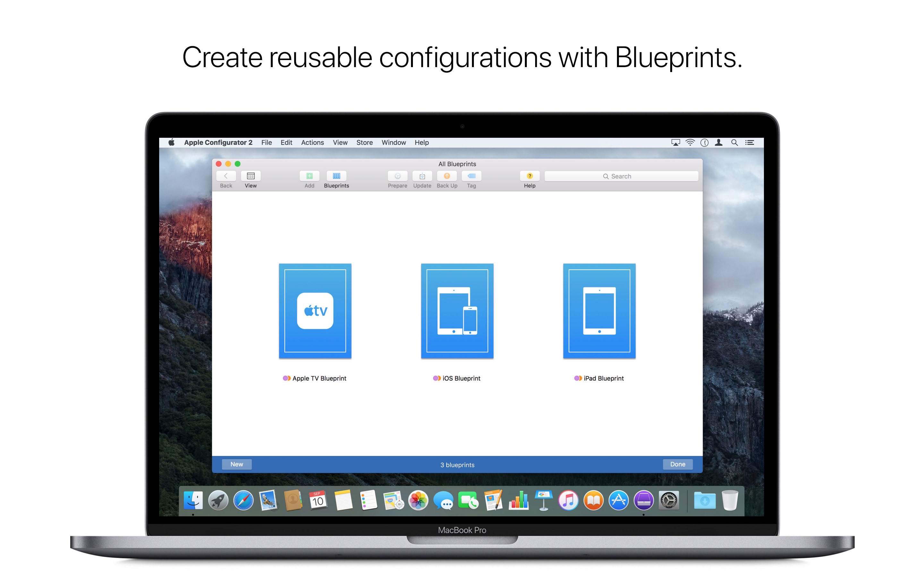
Task: Click the Done button
Action: (678, 464)
